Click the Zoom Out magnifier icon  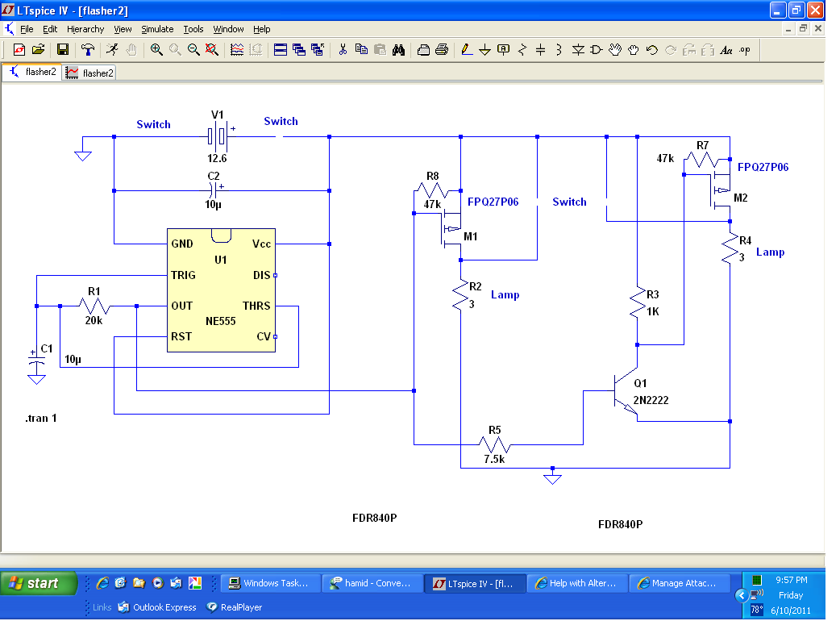193,50
